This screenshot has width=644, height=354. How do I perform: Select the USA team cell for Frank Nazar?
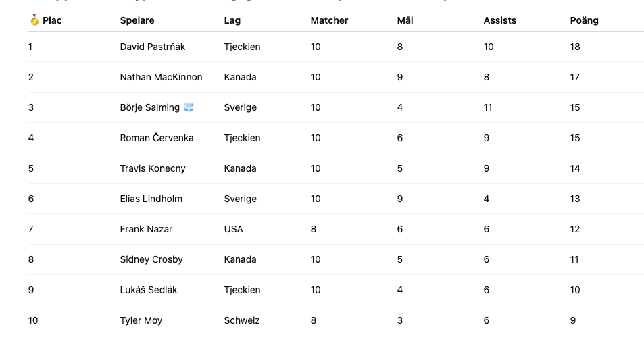(234, 229)
